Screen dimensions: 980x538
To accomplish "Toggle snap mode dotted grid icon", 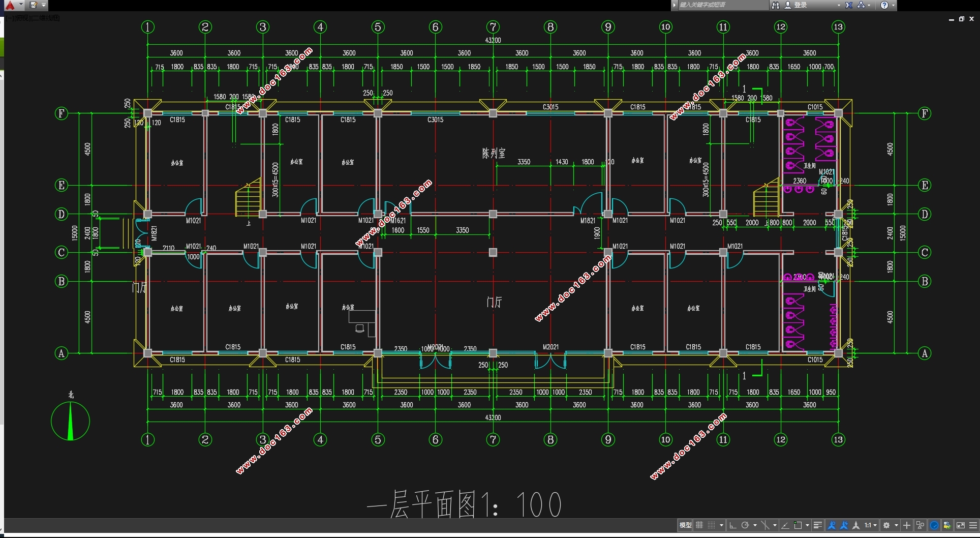I will pyautogui.click(x=712, y=525).
